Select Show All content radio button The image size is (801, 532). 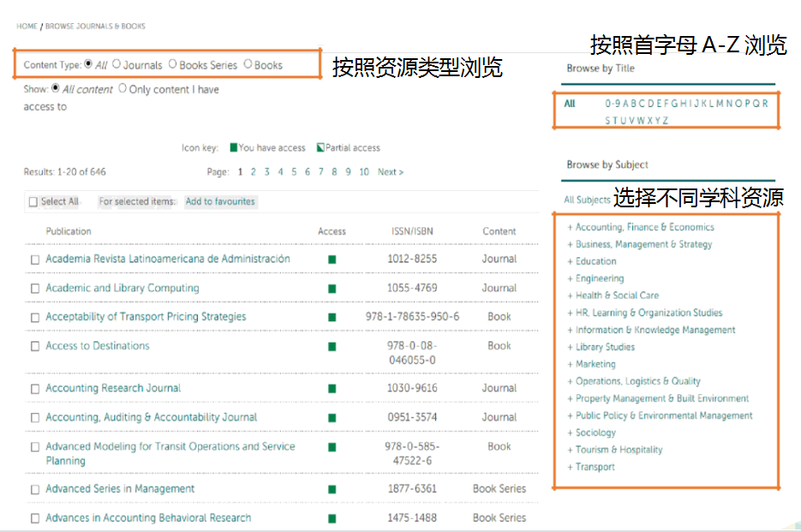tap(56, 88)
